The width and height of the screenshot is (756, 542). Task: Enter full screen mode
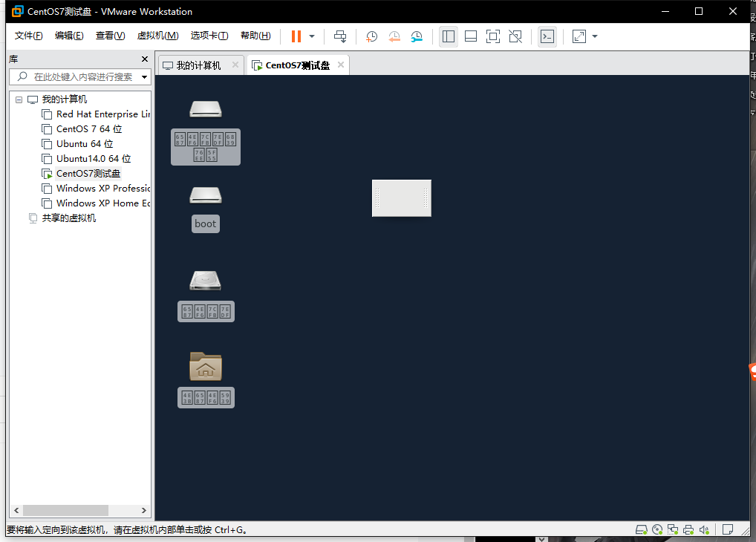(493, 36)
